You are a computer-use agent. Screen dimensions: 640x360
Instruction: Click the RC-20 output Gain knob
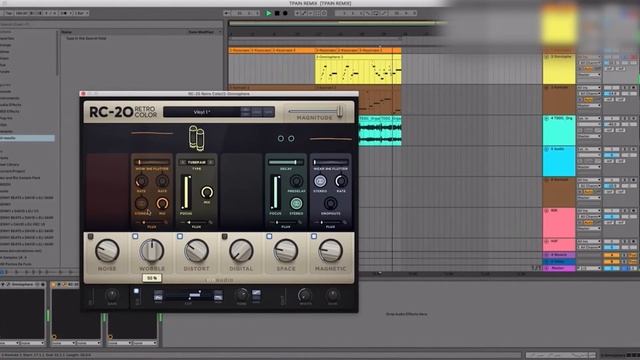coord(333,295)
